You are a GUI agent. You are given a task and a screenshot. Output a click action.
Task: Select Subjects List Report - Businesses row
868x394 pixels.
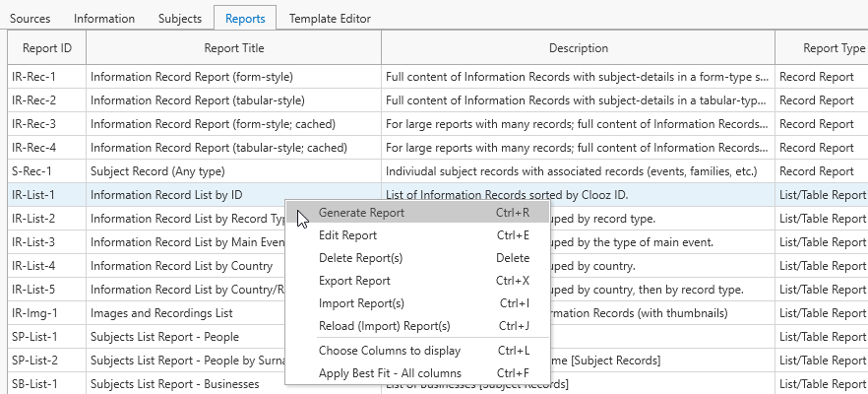pyautogui.click(x=177, y=384)
